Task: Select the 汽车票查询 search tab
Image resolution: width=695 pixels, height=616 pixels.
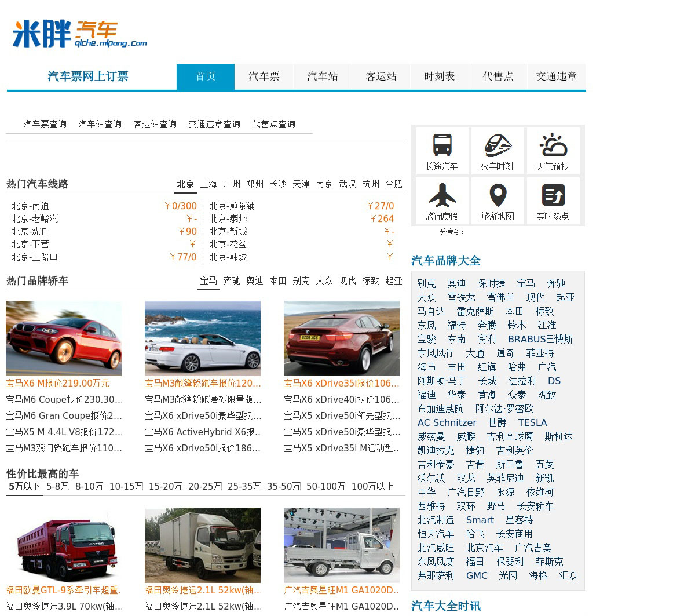Action: (x=45, y=124)
